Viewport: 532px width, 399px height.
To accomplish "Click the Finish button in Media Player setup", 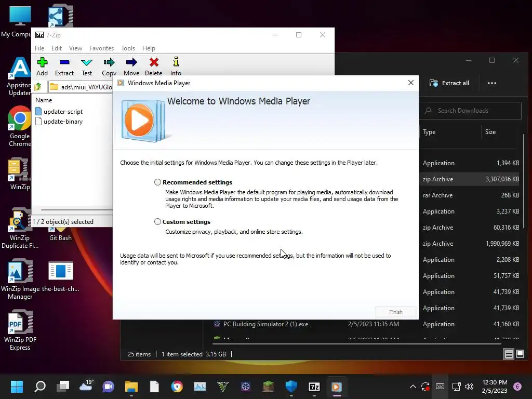I will point(395,312).
